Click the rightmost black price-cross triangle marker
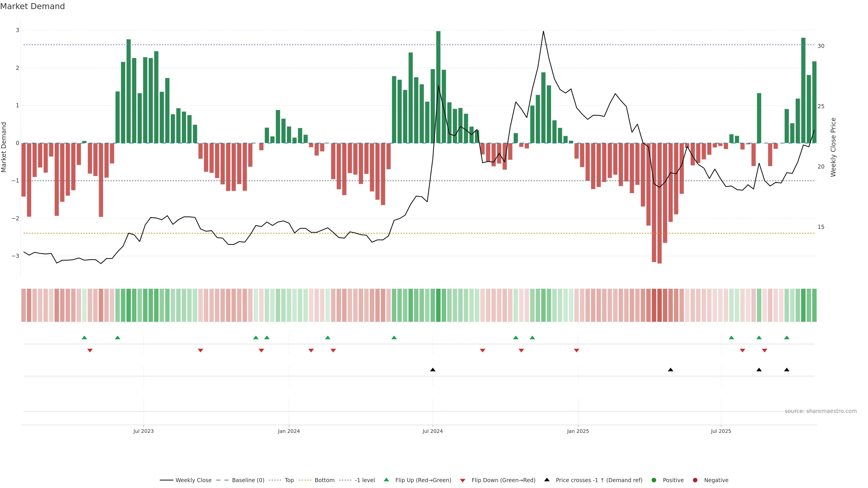The width and height of the screenshot is (868, 488). tap(787, 370)
